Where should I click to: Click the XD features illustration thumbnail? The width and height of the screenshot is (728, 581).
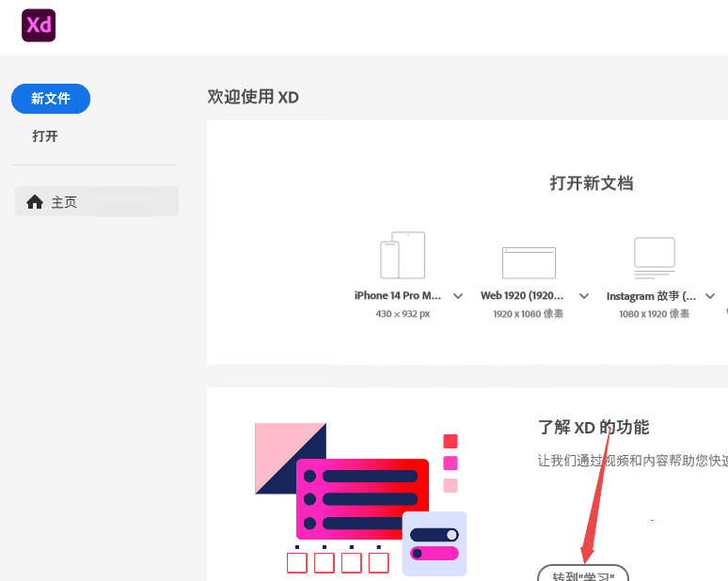(361, 499)
